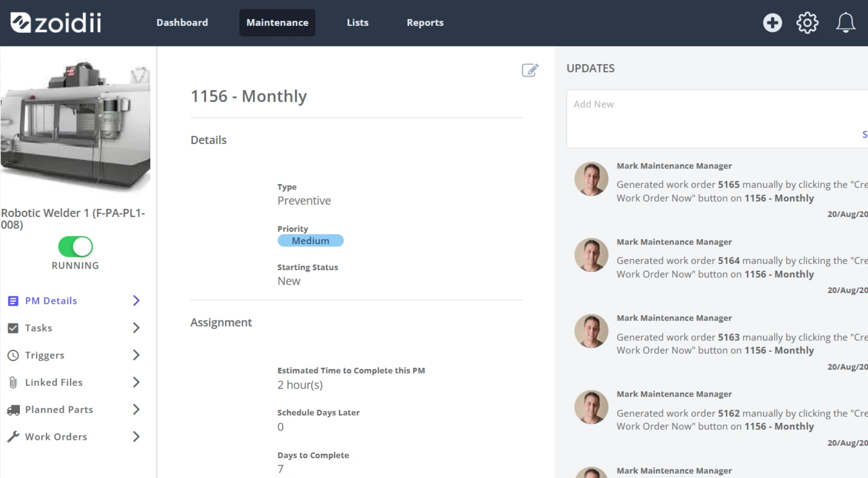Open the notifications bell
Viewport: 868px width, 478px height.
846,23
